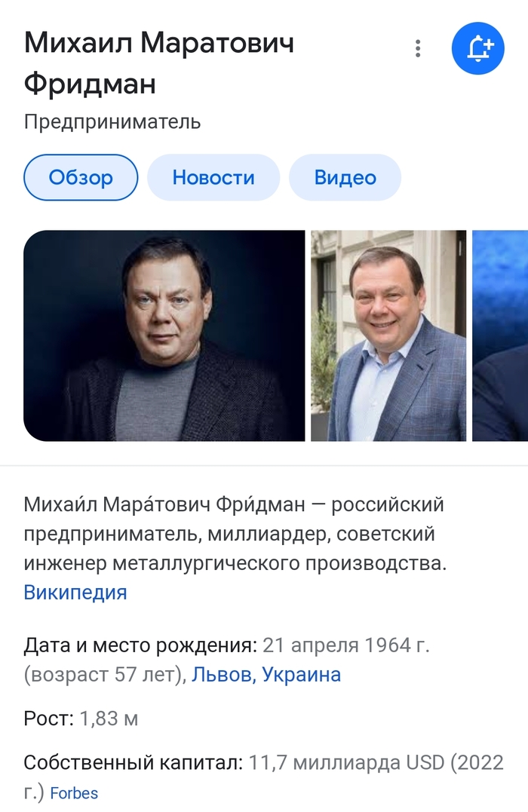The image size is (528, 812).
Task: Tap the Рост 1,83 м row
Action: [x=81, y=719]
